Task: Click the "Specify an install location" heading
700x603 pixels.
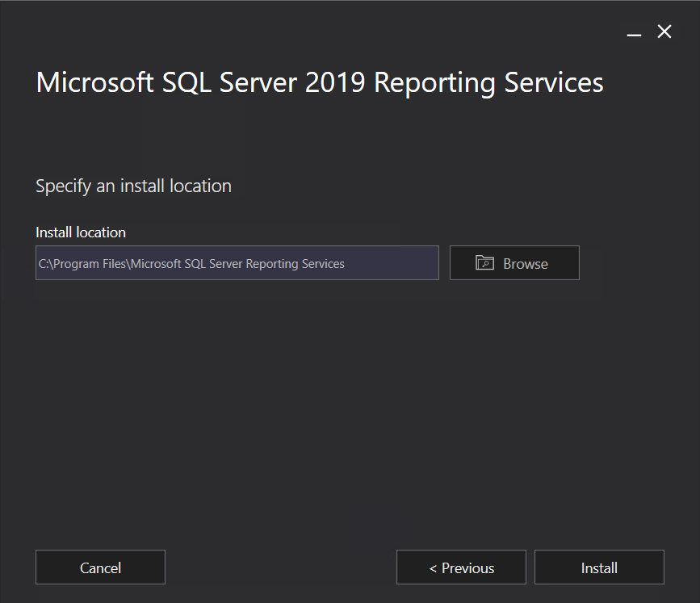Action: coord(133,186)
